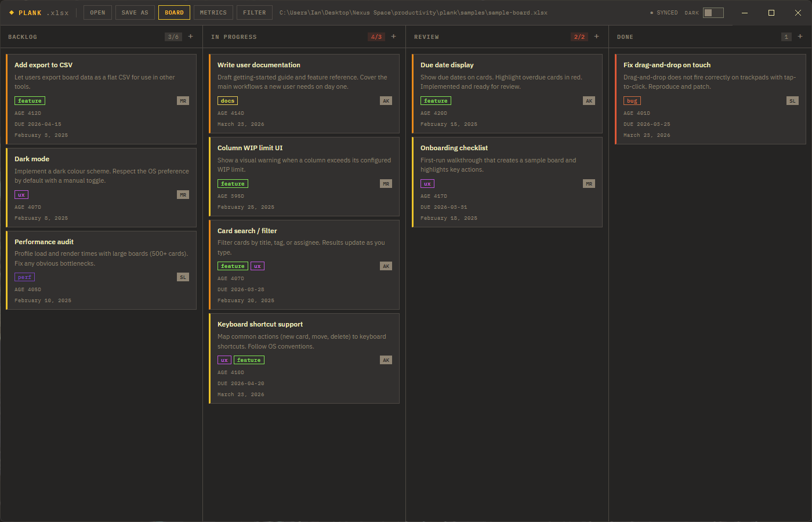Click the plus icon in Done column
The width and height of the screenshot is (812, 522).
800,37
